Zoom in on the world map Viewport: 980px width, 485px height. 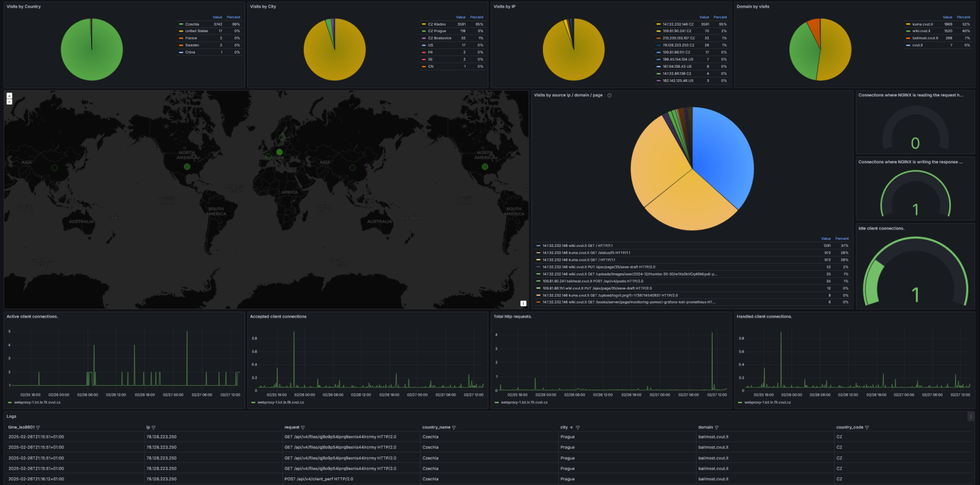coord(9,96)
